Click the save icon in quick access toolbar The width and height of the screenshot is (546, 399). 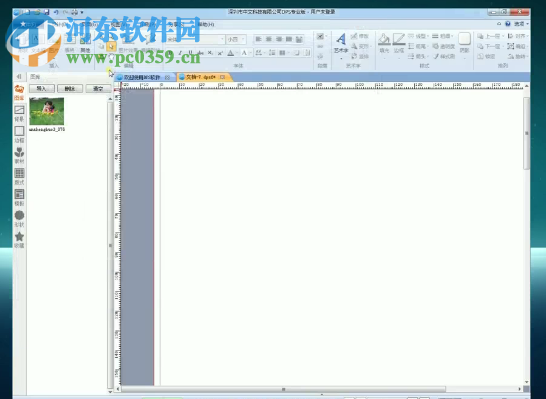(46, 12)
